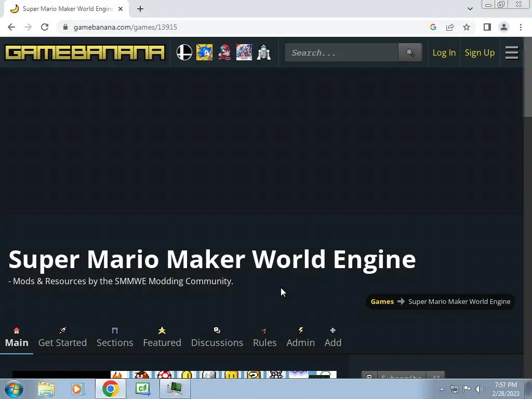Image resolution: width=532 pixels, height=399 pixels.
Task: Open Windows Media Player from taskbar
Action: point(78,389)
